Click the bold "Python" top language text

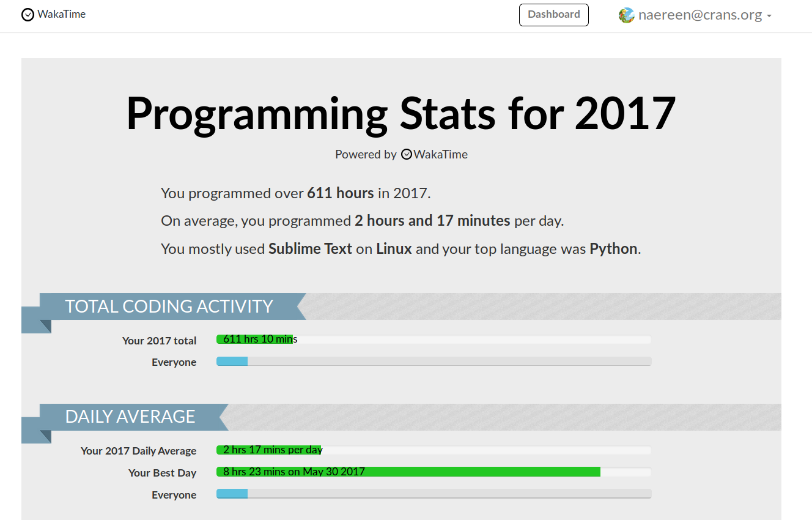pos(613,249)
